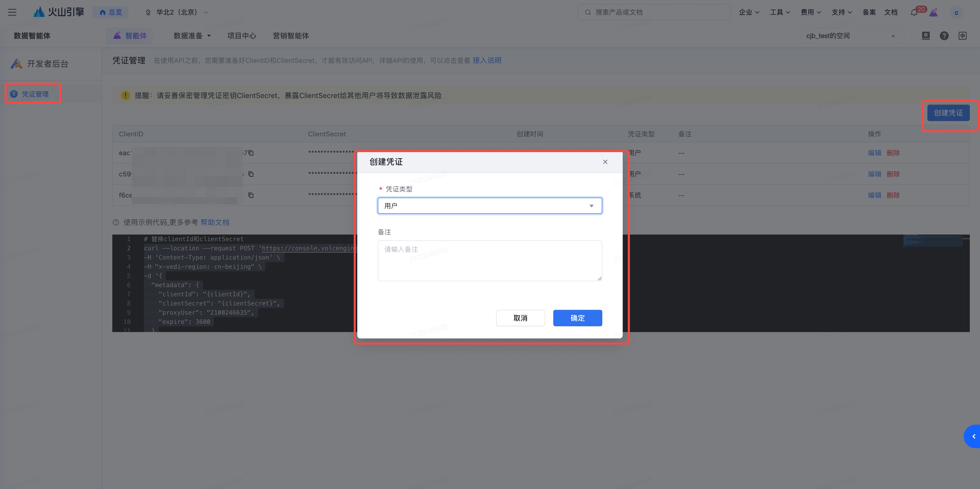The image size is (980, 489).
Task: Open the 费用 top menu
Action: (810, 12)
